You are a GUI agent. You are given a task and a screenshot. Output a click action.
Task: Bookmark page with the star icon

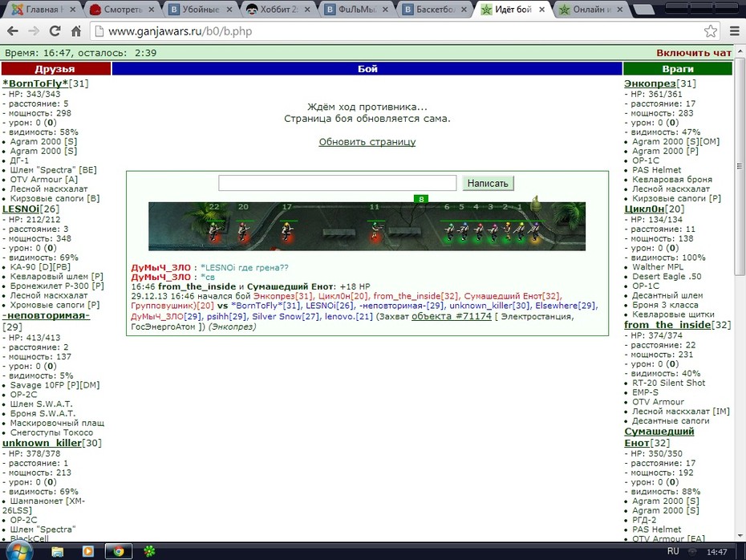(711, 31)
